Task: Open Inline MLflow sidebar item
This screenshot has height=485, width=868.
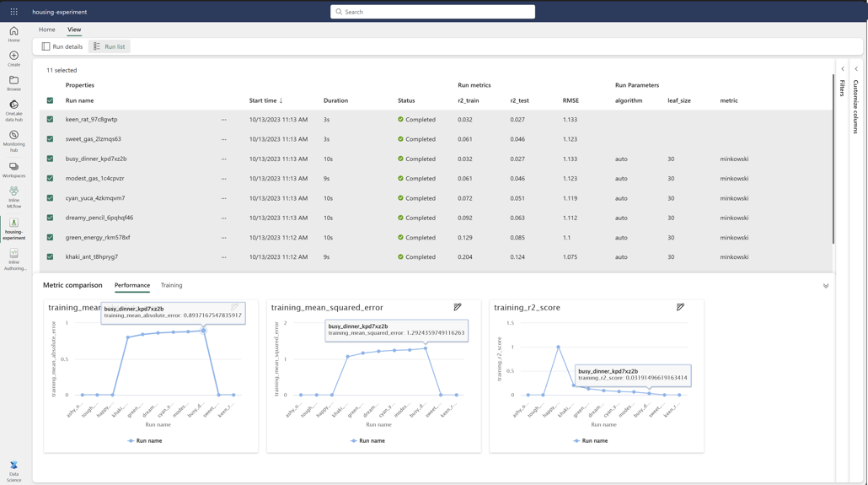Action: coord(13,198)
